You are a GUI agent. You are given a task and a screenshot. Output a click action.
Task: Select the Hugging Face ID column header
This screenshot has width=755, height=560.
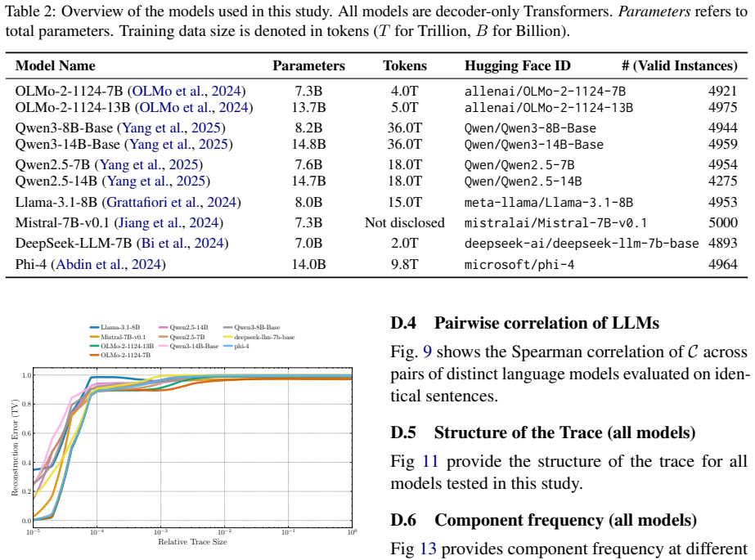517,65
